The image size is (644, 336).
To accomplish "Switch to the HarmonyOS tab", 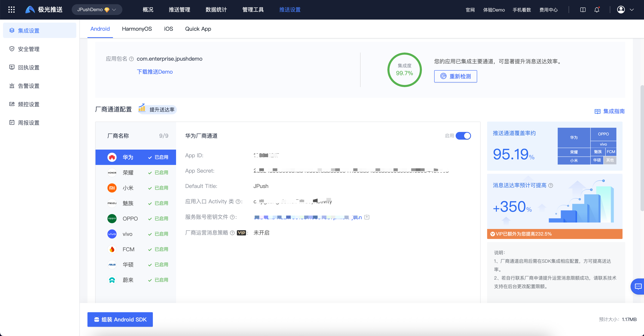I will click(137, 29).
